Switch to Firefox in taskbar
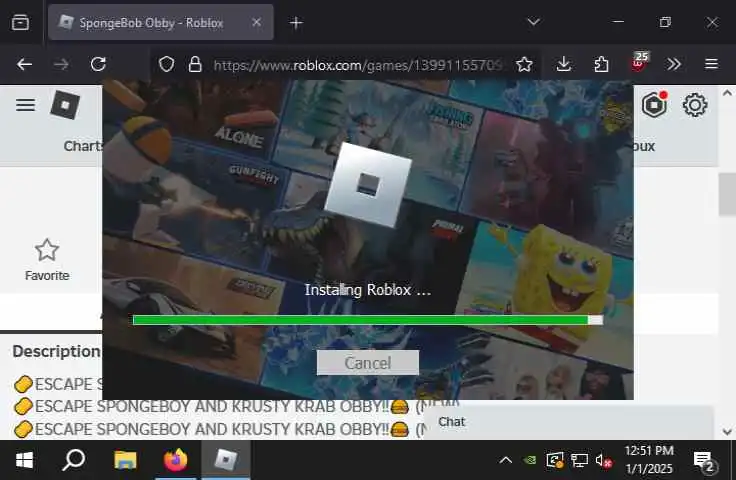 [176, 460]
